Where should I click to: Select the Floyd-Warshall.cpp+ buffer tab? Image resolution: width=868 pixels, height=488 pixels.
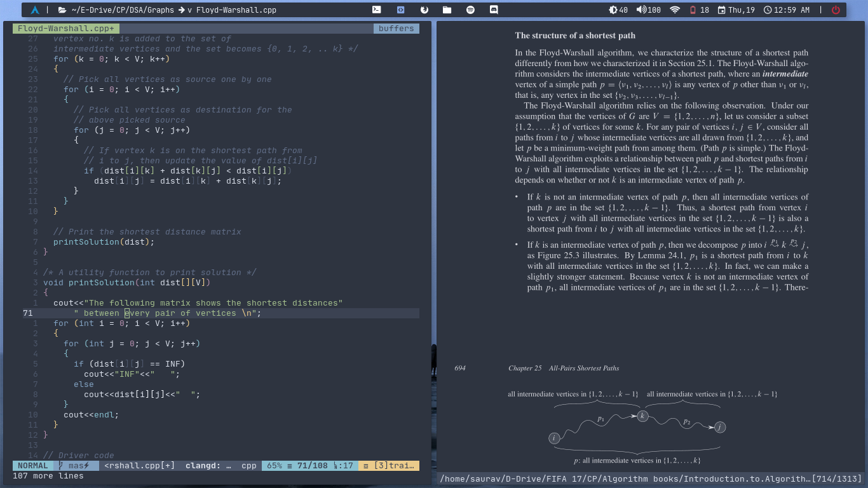tap(66, 29)
